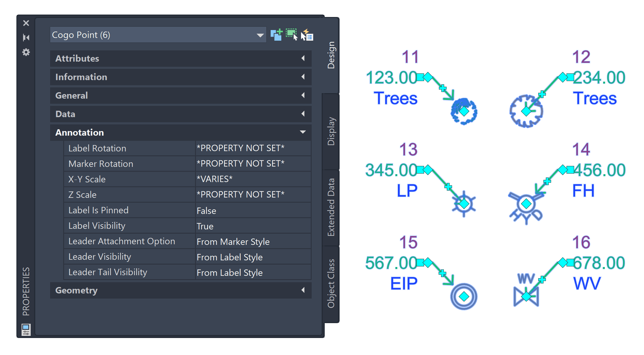
Task: Click the elevation label 456.00
Action: pos(599,170)
